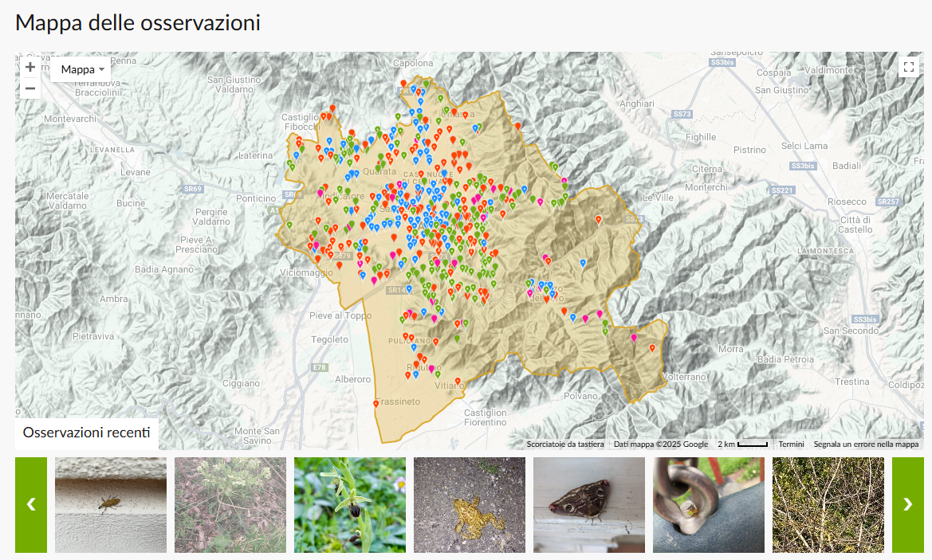Click the Ambra label on the map
This screenshot has height=560, width=932.
tap(113, 300)
